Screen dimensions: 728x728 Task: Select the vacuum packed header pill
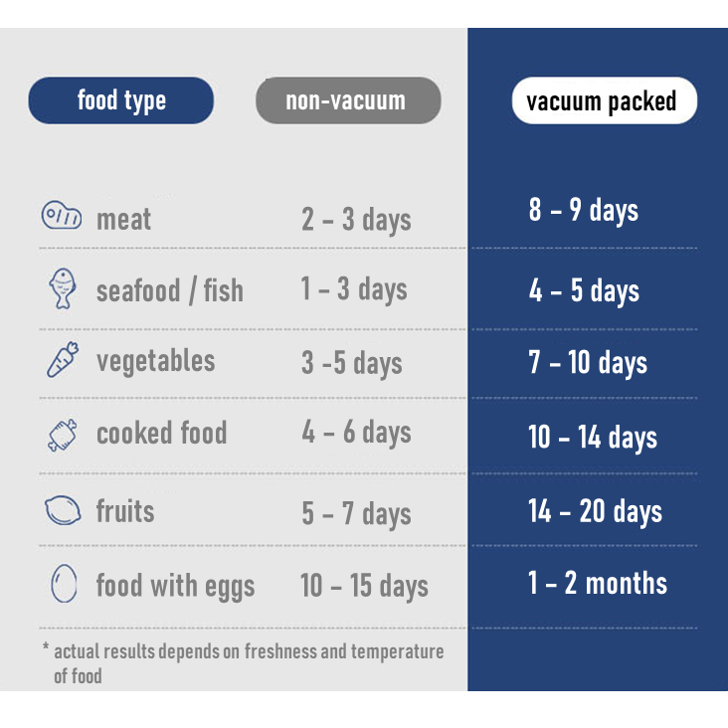tap(603, 101)
